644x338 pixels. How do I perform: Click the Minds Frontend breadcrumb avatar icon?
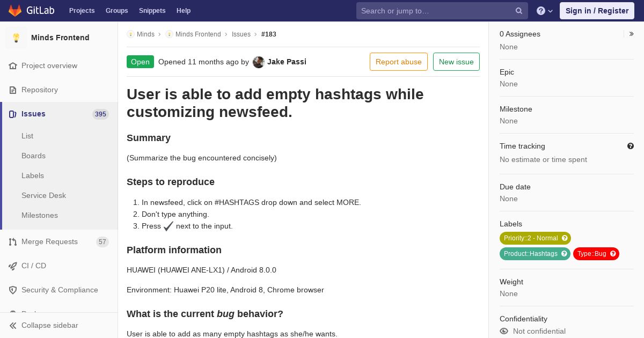click(169, 34)
